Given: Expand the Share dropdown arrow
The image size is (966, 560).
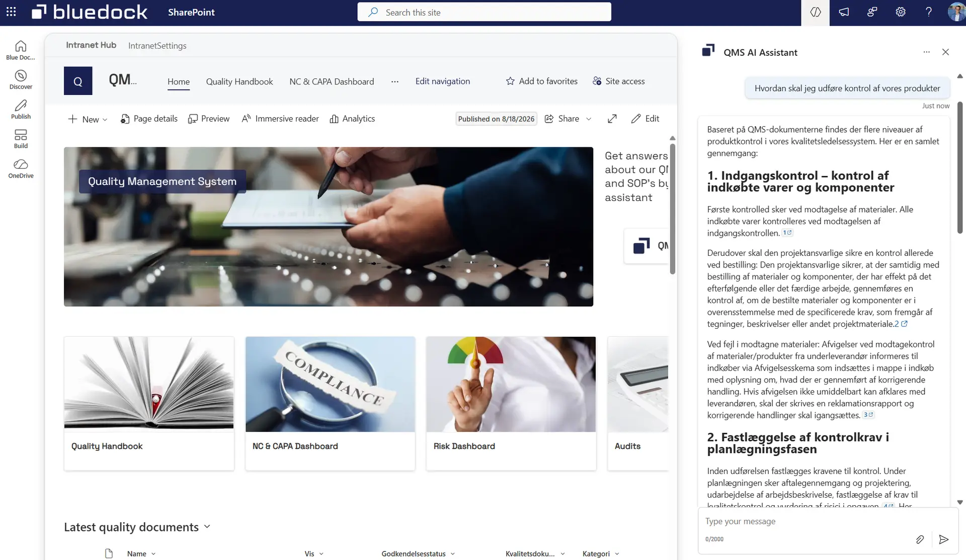Looking at the screenshot, I should click(589, 119).
